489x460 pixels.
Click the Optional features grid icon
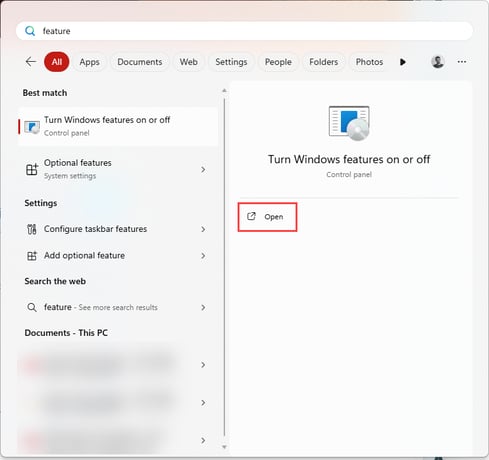(32, 169)
